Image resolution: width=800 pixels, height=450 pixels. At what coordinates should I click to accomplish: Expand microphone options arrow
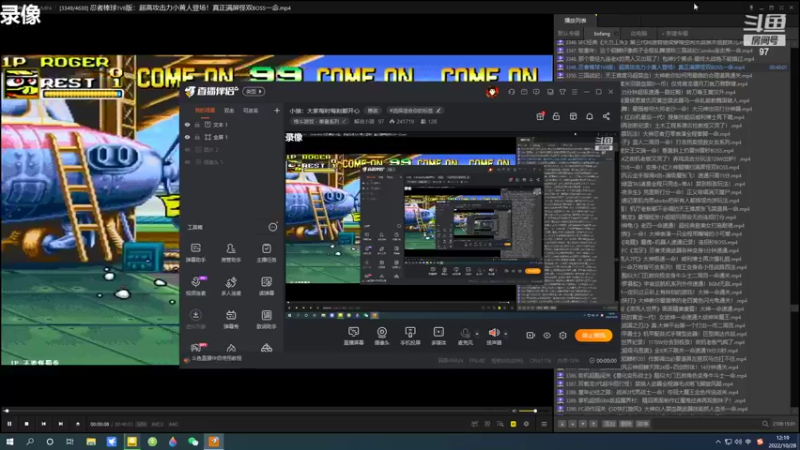[x=477, y=334]
